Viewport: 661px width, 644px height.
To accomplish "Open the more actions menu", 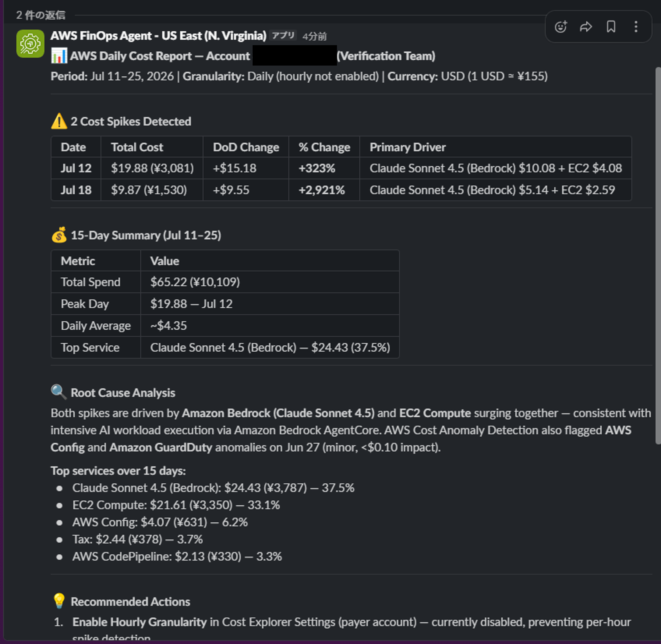I will pyautogui.click(x=636, y=27).
